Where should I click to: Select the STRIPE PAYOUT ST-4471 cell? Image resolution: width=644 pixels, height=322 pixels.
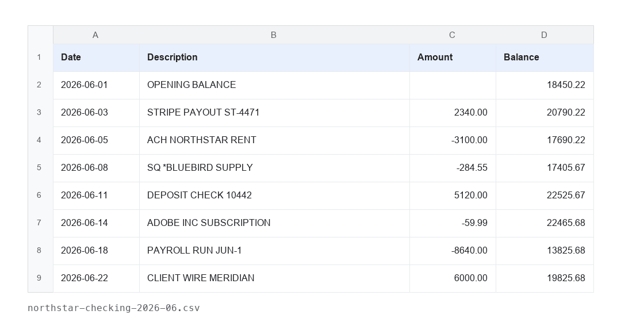[274, 113]
